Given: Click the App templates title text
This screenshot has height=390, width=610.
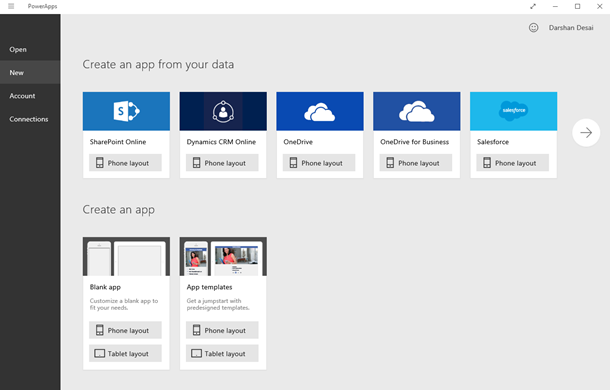Looking at the screenshot, I should [209, 287].
